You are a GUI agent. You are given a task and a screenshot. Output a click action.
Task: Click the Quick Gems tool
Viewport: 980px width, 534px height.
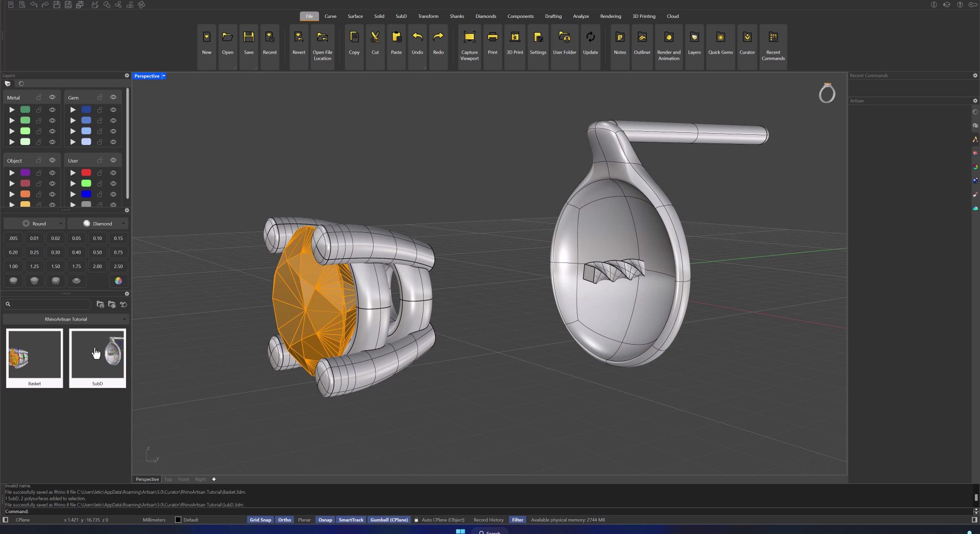720,38
